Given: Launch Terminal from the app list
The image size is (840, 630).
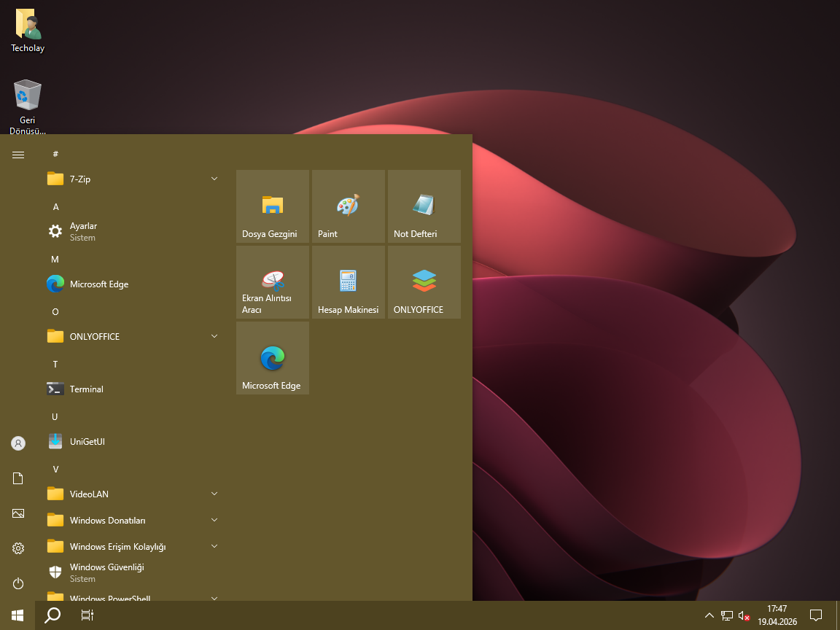Looking at the screenshot, I should pos(132,389).
